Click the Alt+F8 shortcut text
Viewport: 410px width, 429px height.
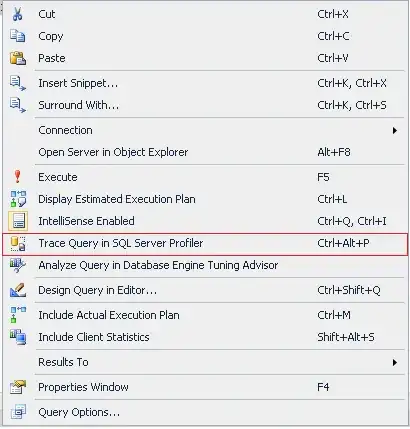point(334,152)
